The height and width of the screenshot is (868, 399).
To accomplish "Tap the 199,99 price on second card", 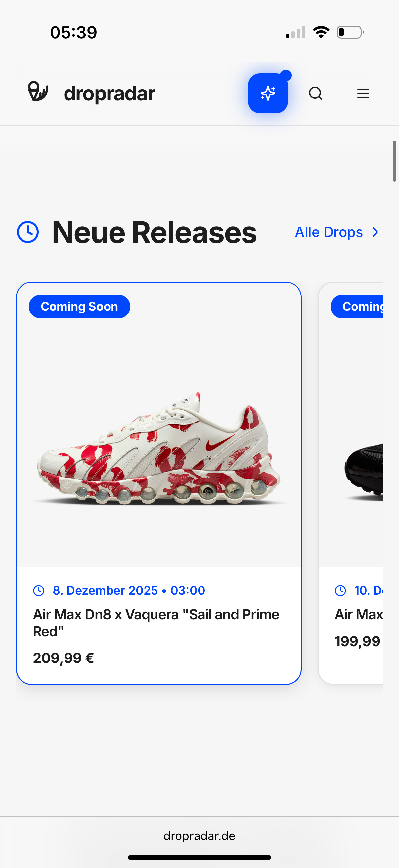I will click(x=358, y=641).
